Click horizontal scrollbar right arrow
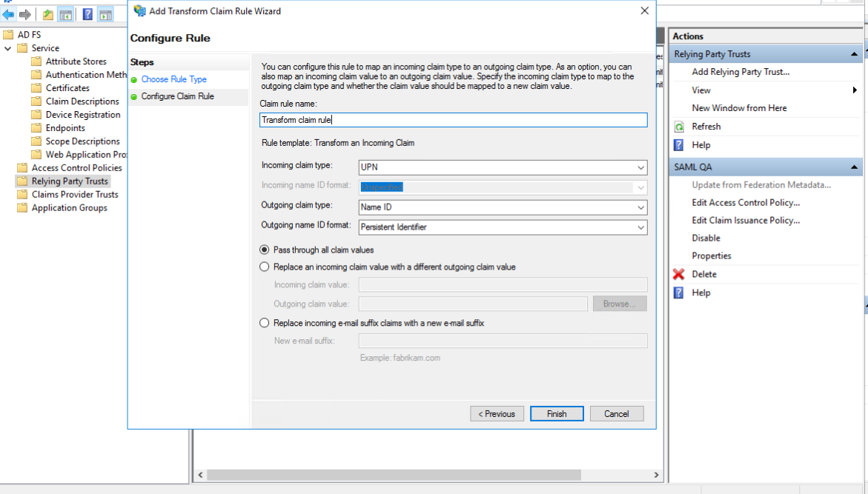The height and width of the screenshot is (494, 868). pyautogui.click(x=656, y=475)
